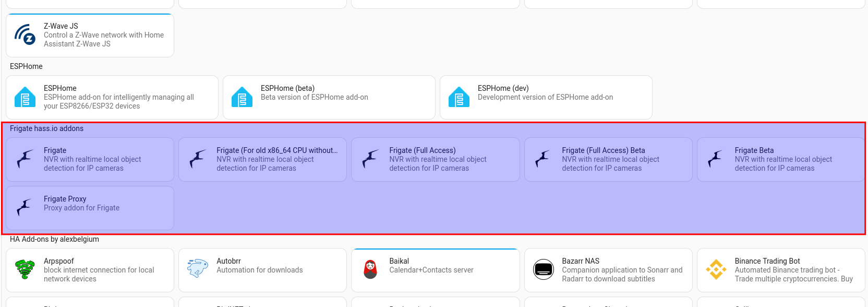Select the Frigate (Full Access) add-on title
This screenshot has height=307, width=868.
pyautogui.click(x=423, y=150)
